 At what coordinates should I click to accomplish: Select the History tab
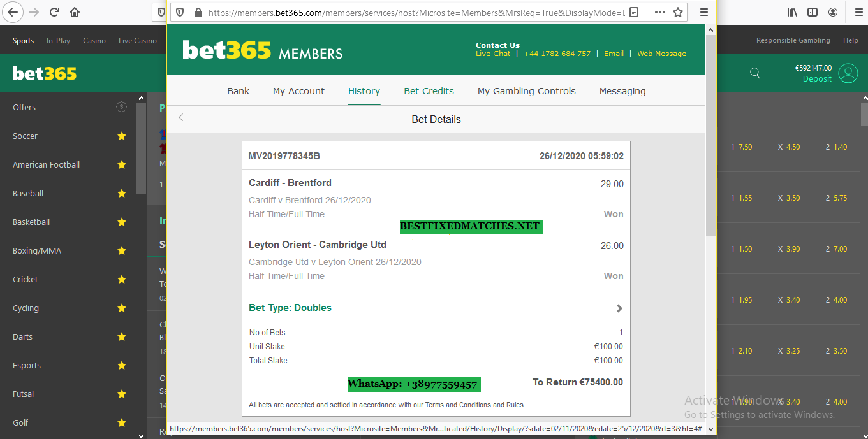coord(364,91)
